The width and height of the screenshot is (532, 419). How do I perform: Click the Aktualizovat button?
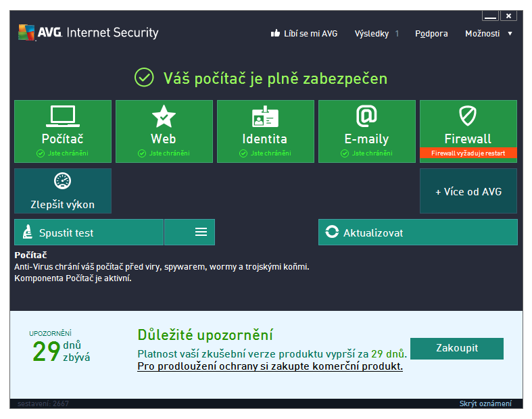(418, 232)
